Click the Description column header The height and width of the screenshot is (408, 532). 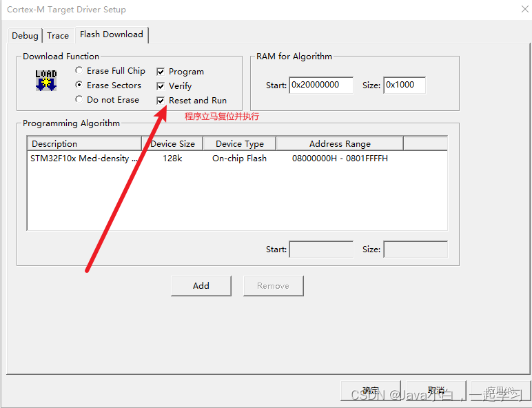click(84, 143)
